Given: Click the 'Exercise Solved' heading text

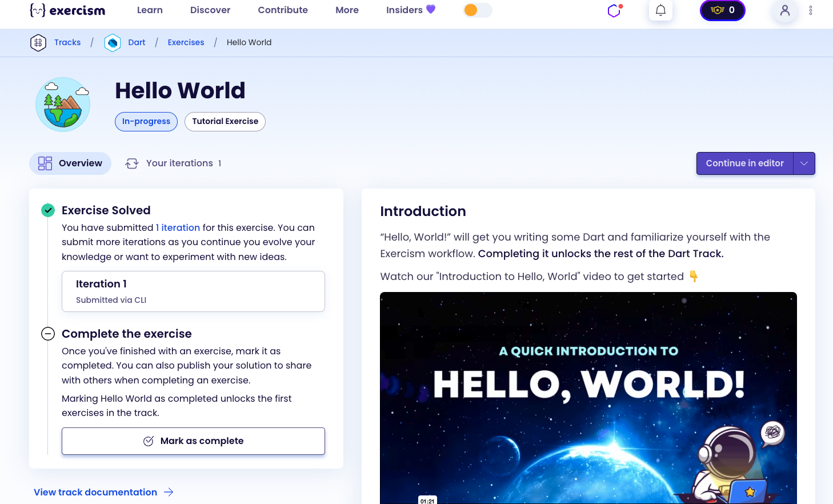Looking at the screenshot, I should tap(106, 210).
